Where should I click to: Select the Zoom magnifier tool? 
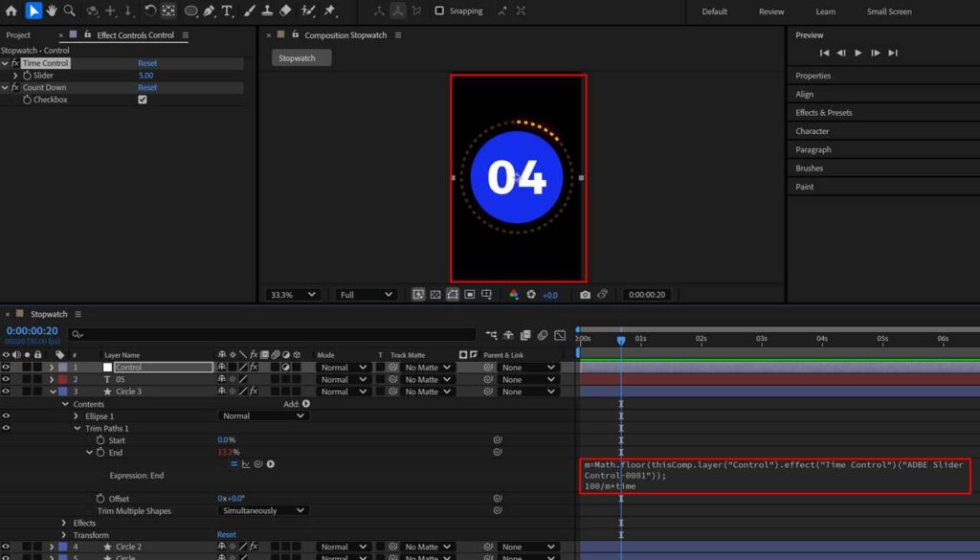[x=69, y=11]
